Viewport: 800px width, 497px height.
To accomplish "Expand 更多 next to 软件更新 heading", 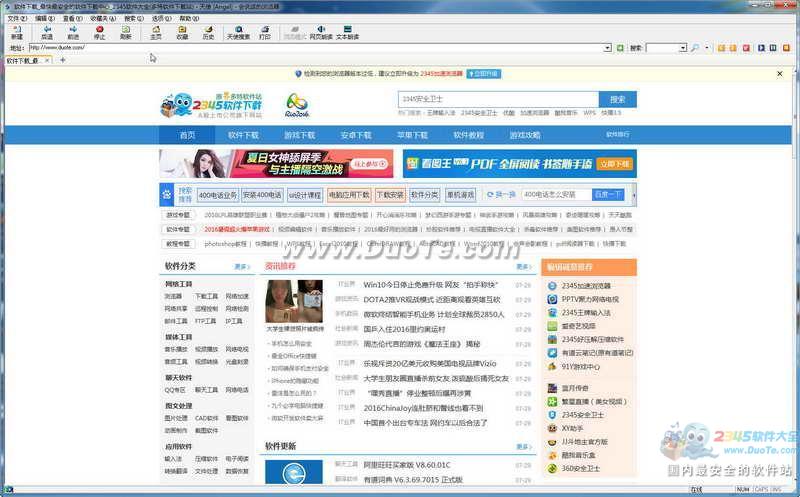I will (x=524, y=446).
